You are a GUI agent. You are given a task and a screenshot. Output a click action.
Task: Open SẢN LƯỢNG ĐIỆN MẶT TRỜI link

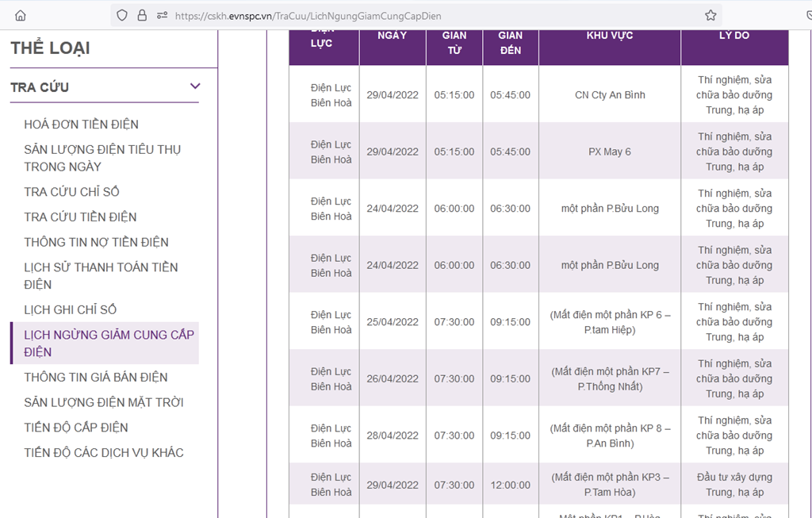(x=104, y=402)
